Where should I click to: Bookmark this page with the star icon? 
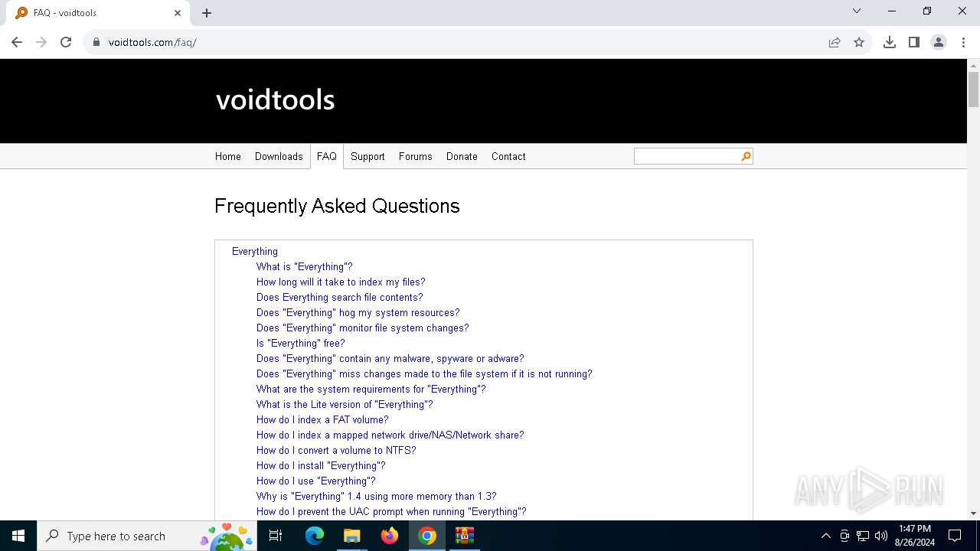(859, 42)
